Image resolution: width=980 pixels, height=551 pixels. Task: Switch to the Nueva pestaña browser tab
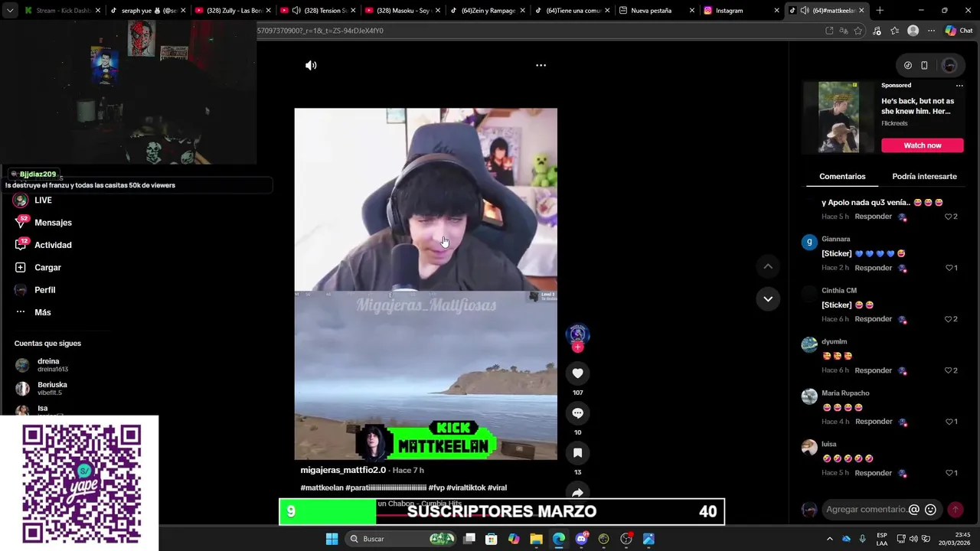[x=657, y=11]
